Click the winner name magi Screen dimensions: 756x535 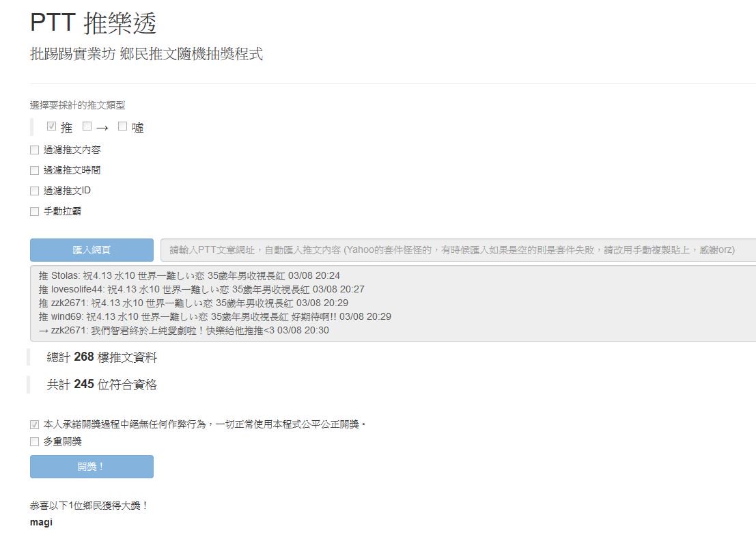(x=41, y=522)
